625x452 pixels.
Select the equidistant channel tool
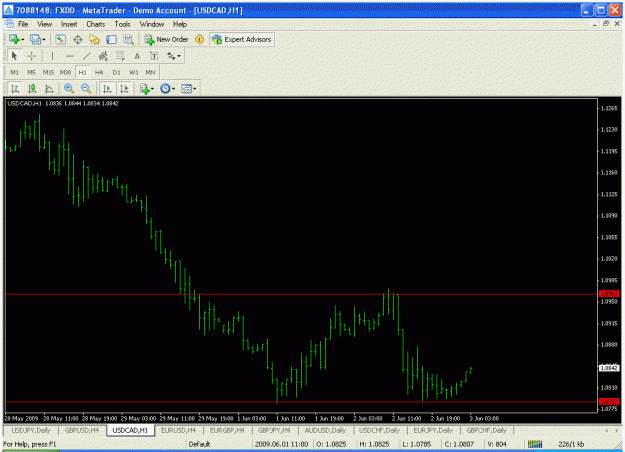point(103,56)
